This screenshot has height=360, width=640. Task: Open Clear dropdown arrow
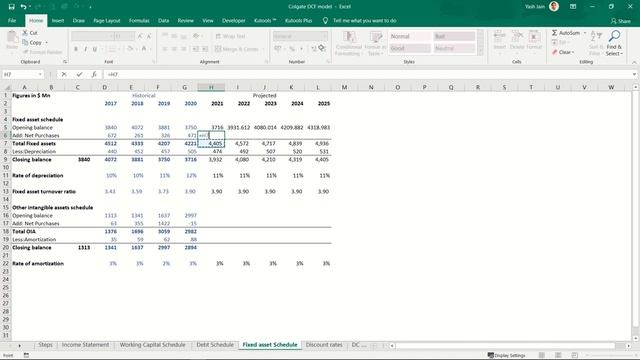[573, 52]
